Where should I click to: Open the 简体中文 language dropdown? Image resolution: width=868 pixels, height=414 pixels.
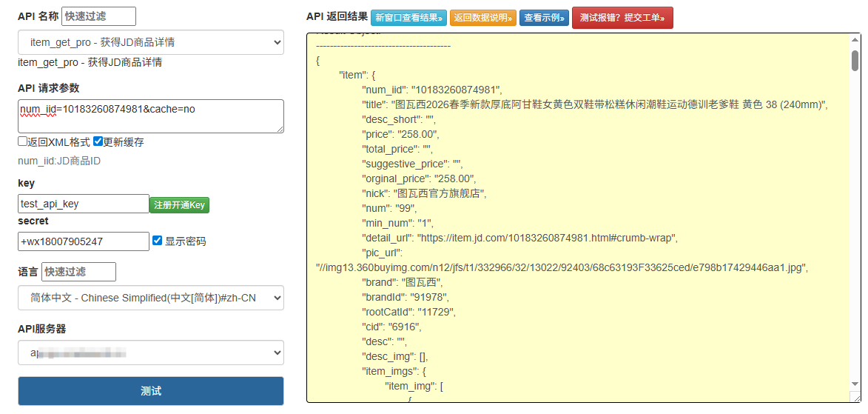click(150, 298)
